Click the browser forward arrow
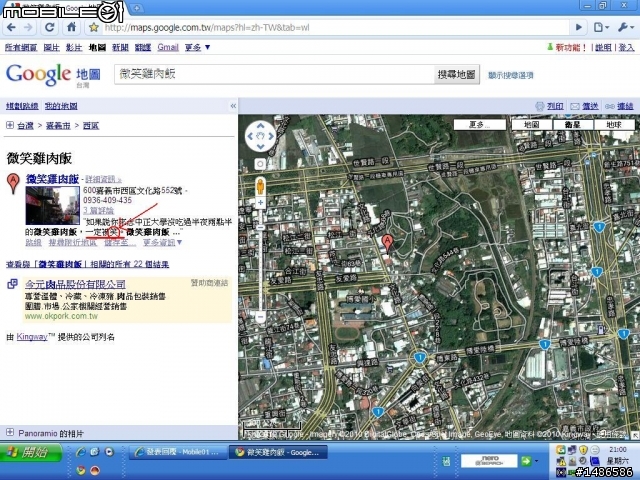This screenshot has height=480, width=640. (x=28, y=28)
